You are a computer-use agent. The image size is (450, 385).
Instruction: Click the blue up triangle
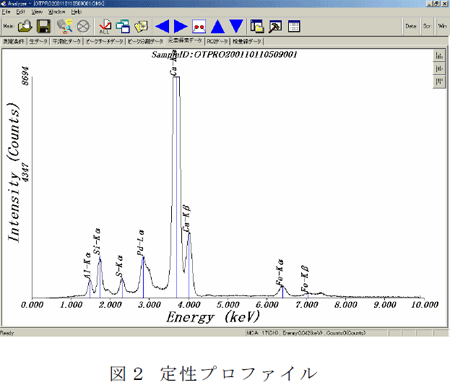(x=218, y=26)
